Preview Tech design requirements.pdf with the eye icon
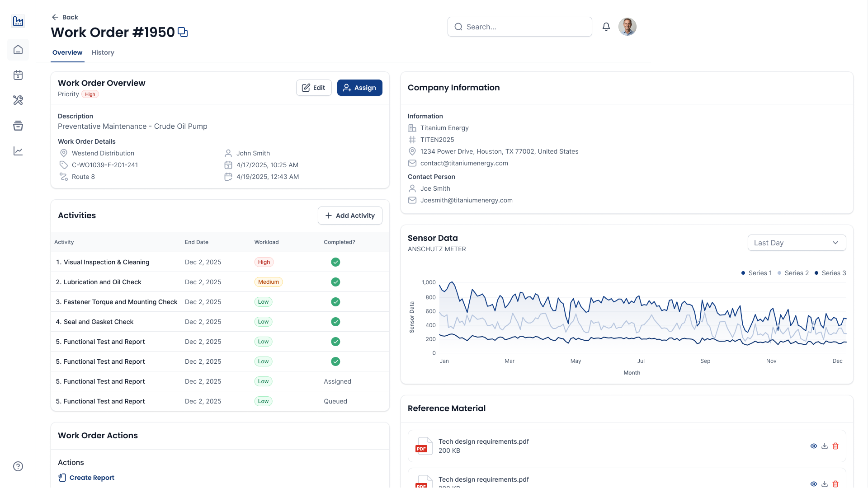 [x=814, y=446]
